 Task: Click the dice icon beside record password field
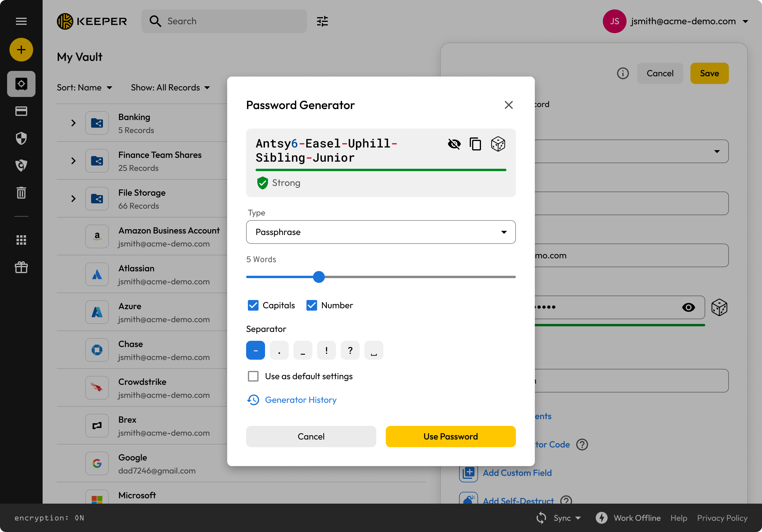coord(719,307)
